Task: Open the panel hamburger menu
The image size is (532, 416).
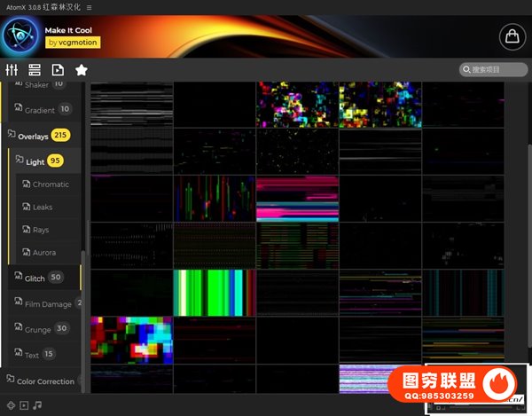Action: pyautogui.click(x=89, y=6)
